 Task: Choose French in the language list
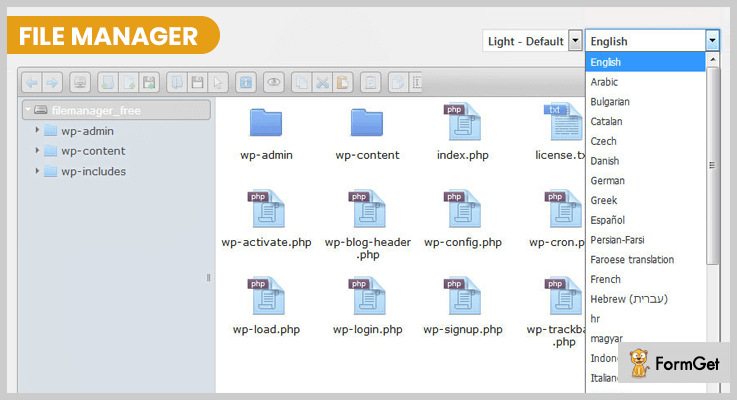pyautogui.click(x=645, y=279)
